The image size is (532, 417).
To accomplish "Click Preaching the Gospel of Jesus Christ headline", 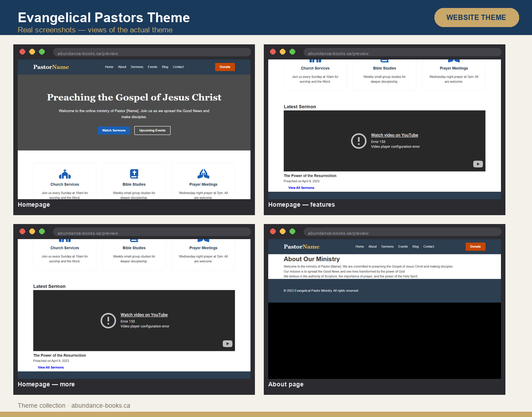I will click(x=134, y=98).
